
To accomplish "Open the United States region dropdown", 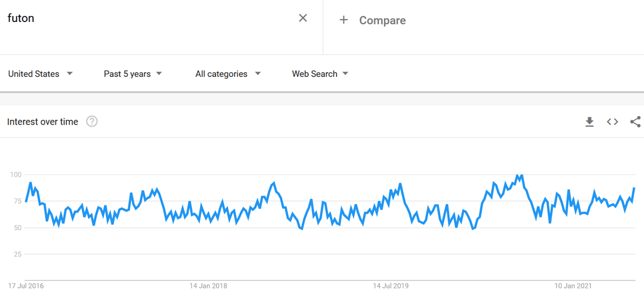I will click(40, 74).
